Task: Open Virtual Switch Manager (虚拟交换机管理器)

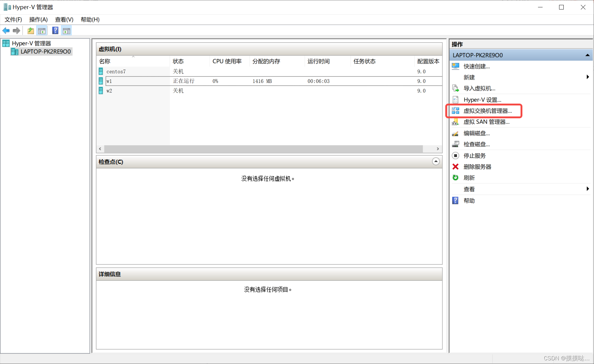Action: [487, 111]
